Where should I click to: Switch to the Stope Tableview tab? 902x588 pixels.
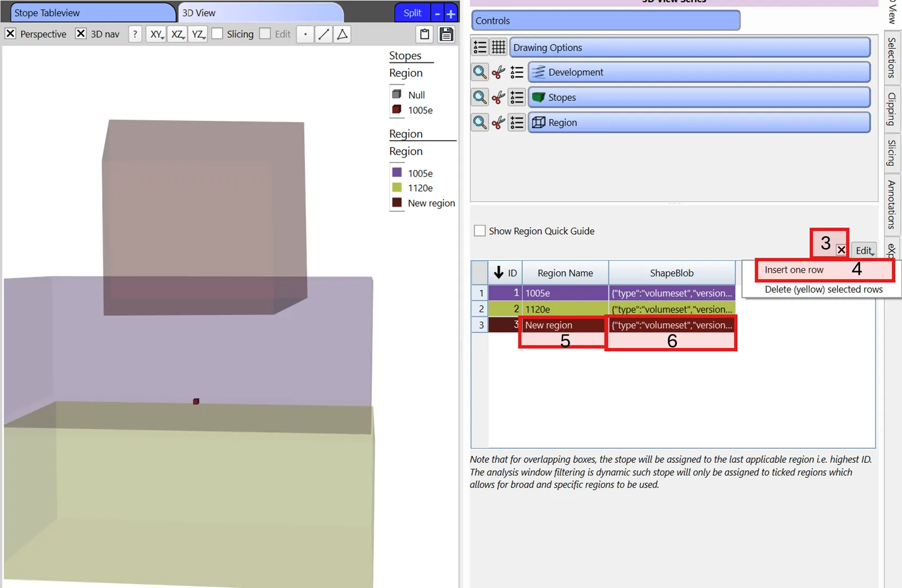pyautogui.click(x=91, y=13)
